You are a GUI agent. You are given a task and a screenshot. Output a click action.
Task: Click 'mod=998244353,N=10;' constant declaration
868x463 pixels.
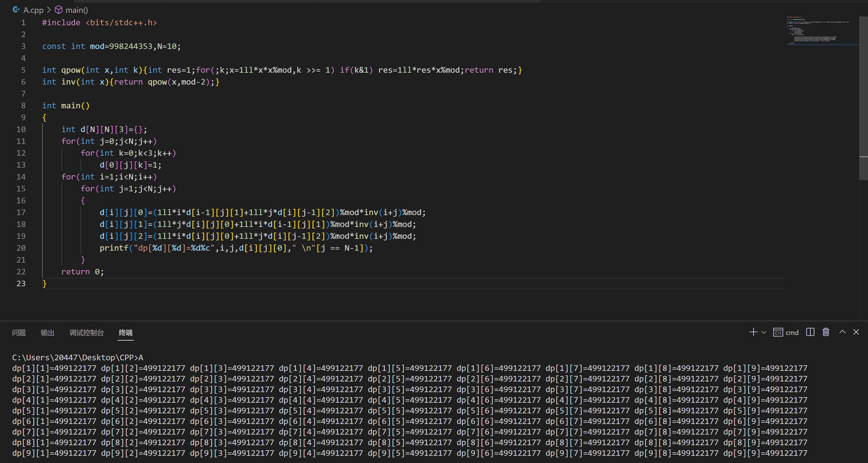point(135,47)
